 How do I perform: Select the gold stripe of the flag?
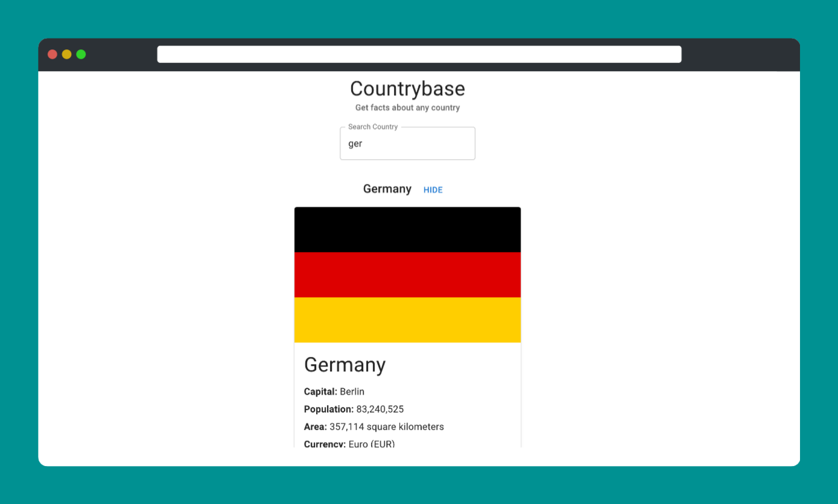click(x=407, y=320)
